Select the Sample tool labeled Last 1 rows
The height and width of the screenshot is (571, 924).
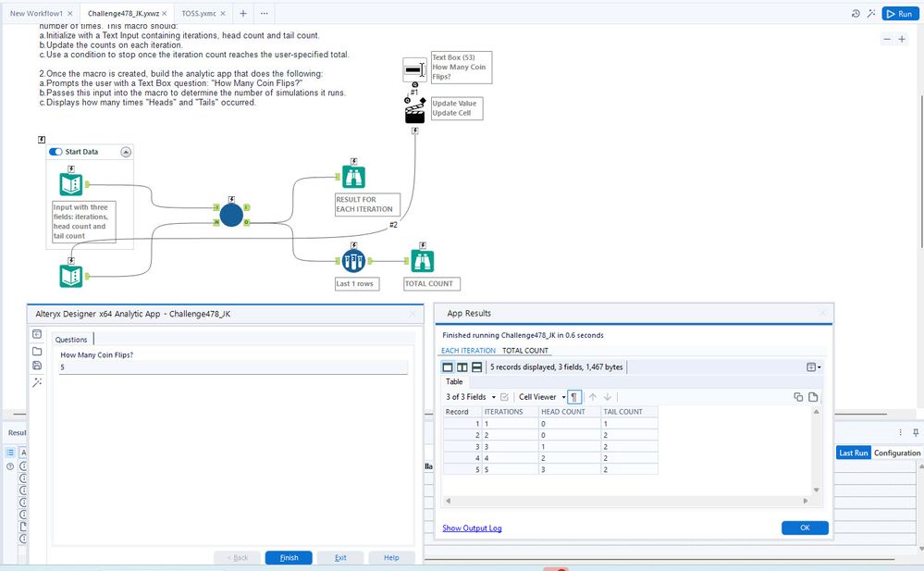pyautogui.click(x=353, y=261)
